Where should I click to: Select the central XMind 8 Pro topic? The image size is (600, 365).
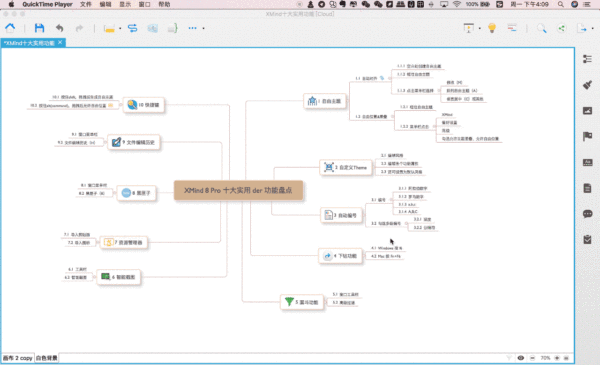click(x=238, y=190)
